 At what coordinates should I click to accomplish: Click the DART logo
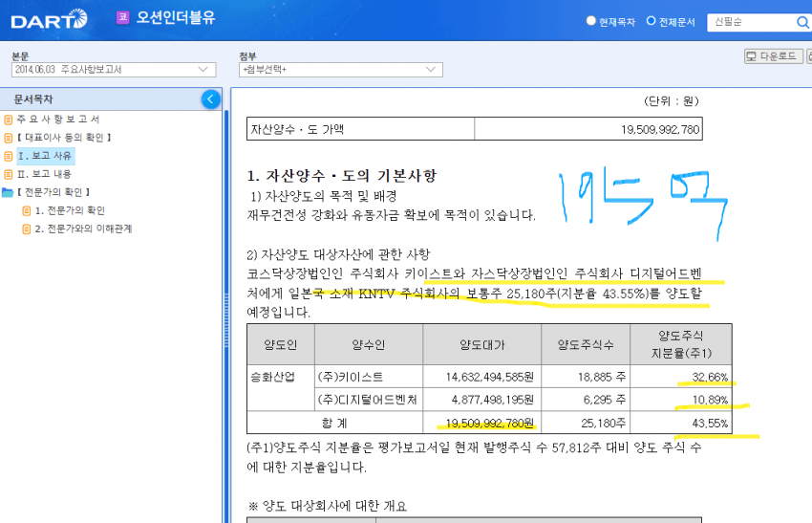49,19
